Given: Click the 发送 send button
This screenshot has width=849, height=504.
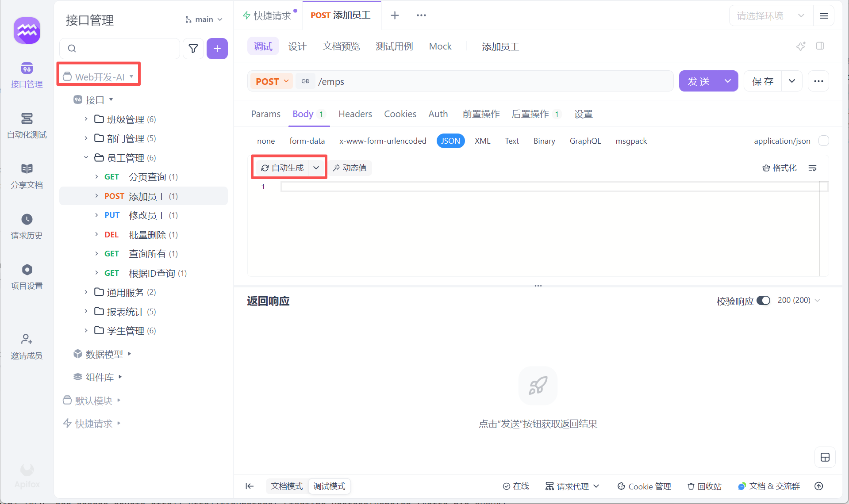Looking at the screenshot, I should [699, 81].
